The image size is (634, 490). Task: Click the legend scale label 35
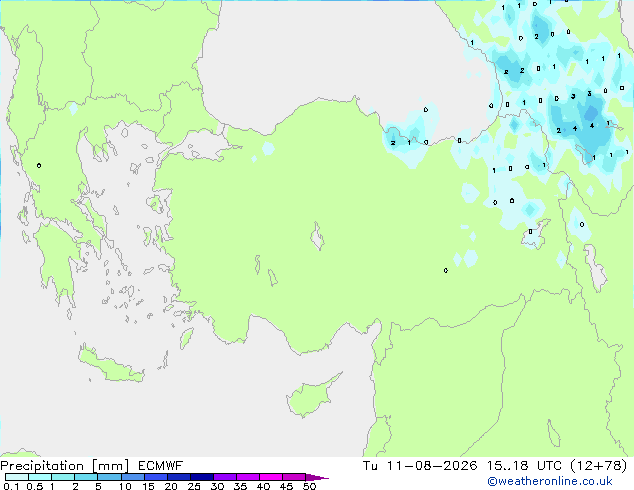point(240,486)
